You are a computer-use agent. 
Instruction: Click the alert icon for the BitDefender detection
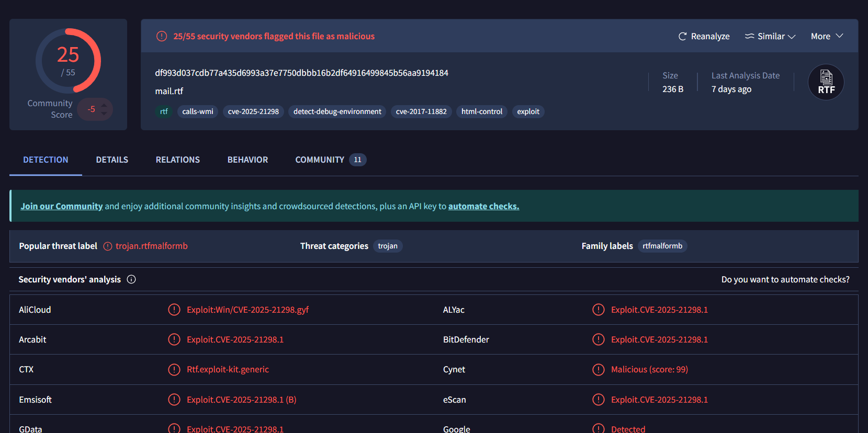coord(598,339)
